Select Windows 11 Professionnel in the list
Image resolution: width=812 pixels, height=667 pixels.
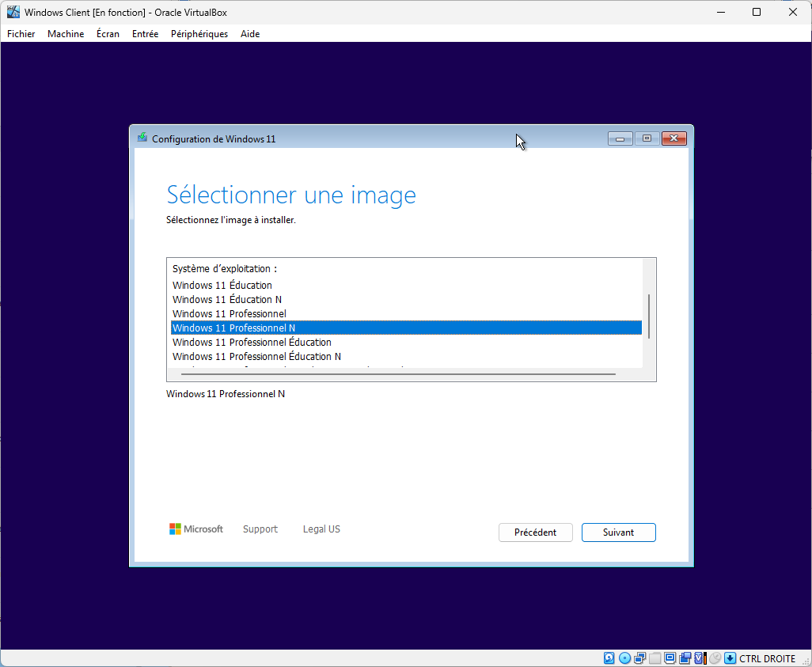pos(407,314)
